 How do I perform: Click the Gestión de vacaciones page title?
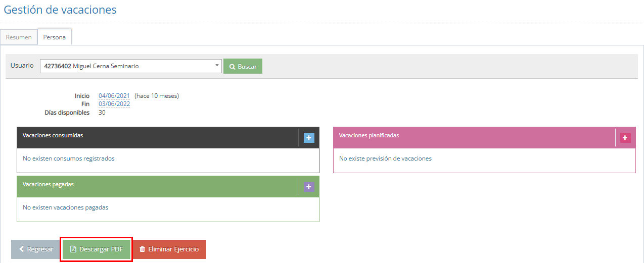(x=60, y=10)
